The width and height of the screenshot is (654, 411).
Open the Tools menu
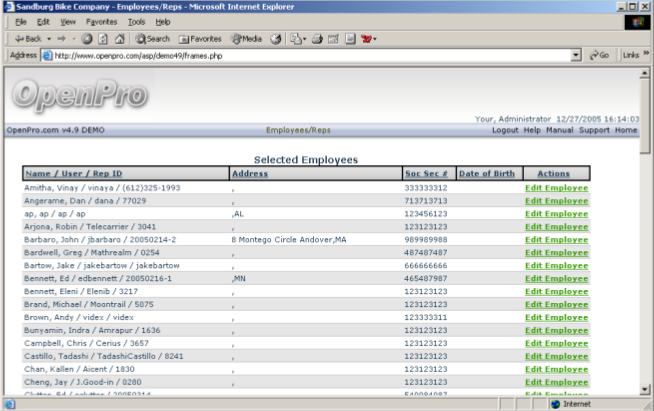pyautogui.click(x=136, y=21)
